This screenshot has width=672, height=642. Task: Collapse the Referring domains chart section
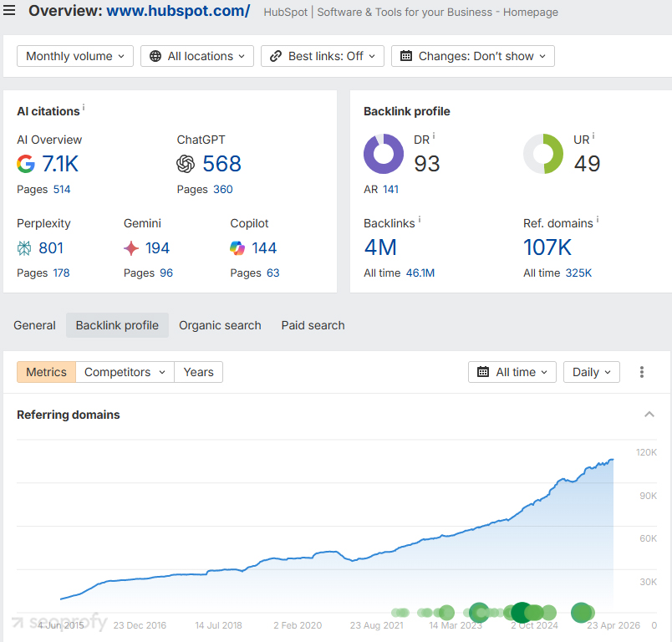[x=649, y=415]
